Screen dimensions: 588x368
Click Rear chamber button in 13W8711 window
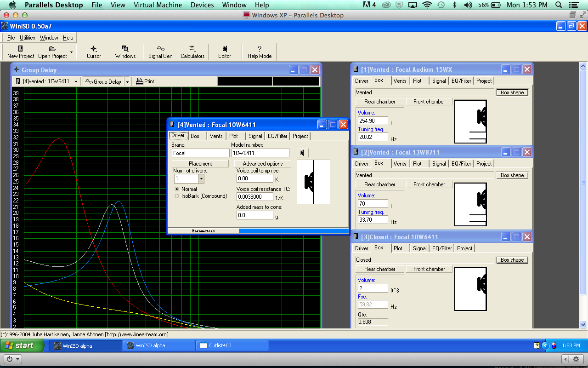pyautogui.click(x=380, y=184)
